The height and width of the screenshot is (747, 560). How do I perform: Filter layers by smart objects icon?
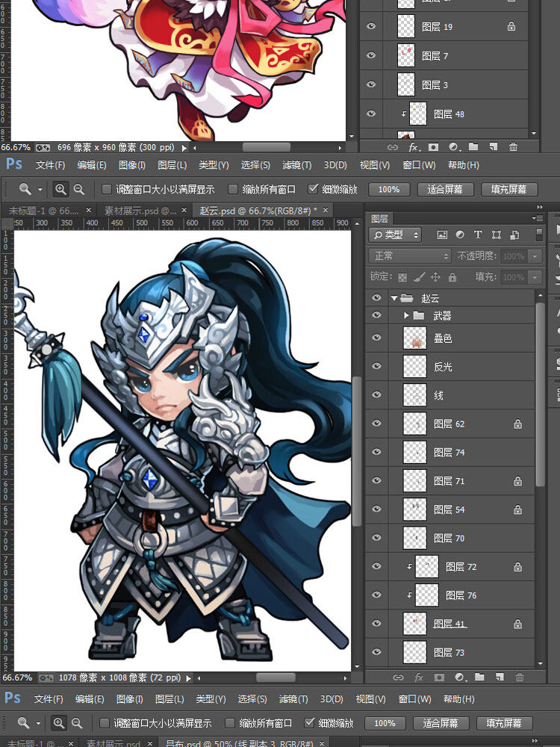tap(514, 235)
